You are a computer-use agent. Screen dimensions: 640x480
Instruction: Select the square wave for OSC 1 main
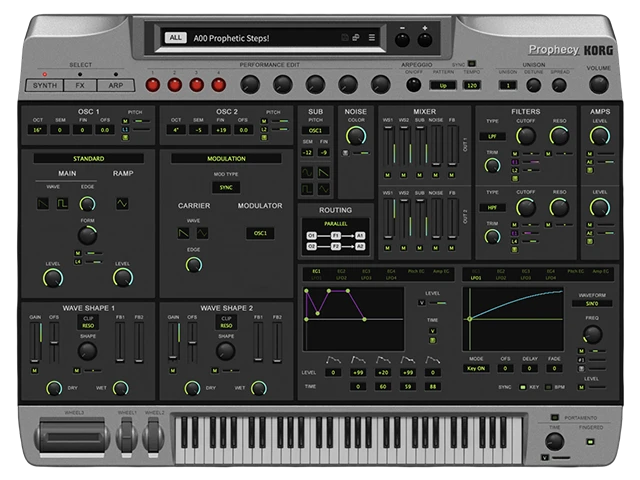62,203
